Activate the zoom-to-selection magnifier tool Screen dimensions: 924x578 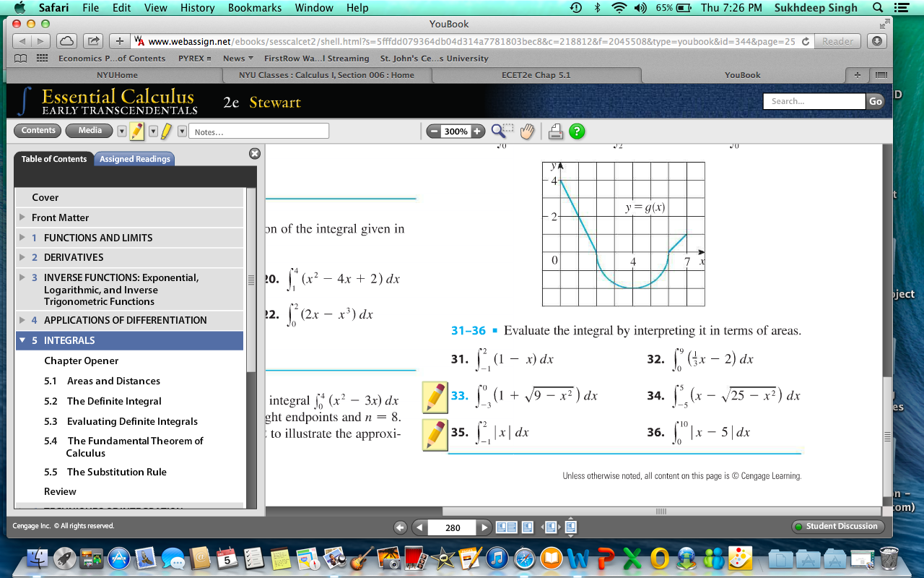pos(502,131)
